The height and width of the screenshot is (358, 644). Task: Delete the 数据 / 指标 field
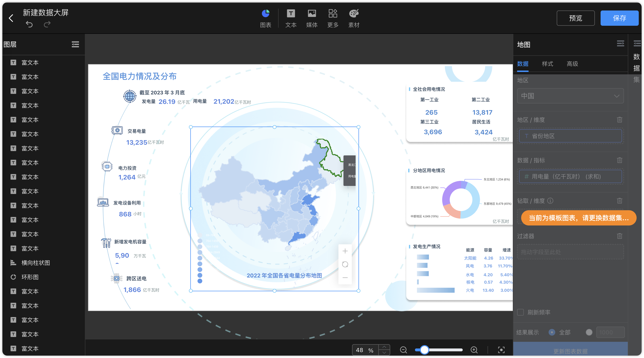[x=619, y=160]
